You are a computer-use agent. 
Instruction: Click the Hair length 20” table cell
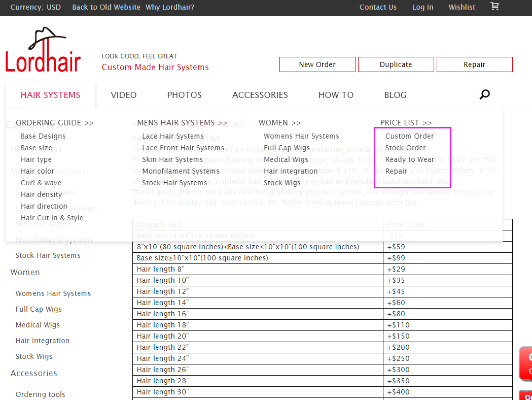click(258, 336)
